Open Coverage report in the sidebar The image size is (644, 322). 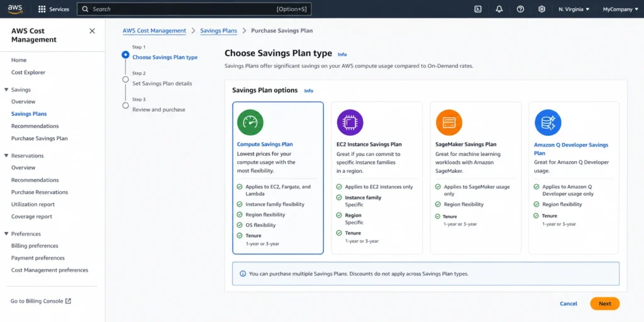click(x=31, y=216)
